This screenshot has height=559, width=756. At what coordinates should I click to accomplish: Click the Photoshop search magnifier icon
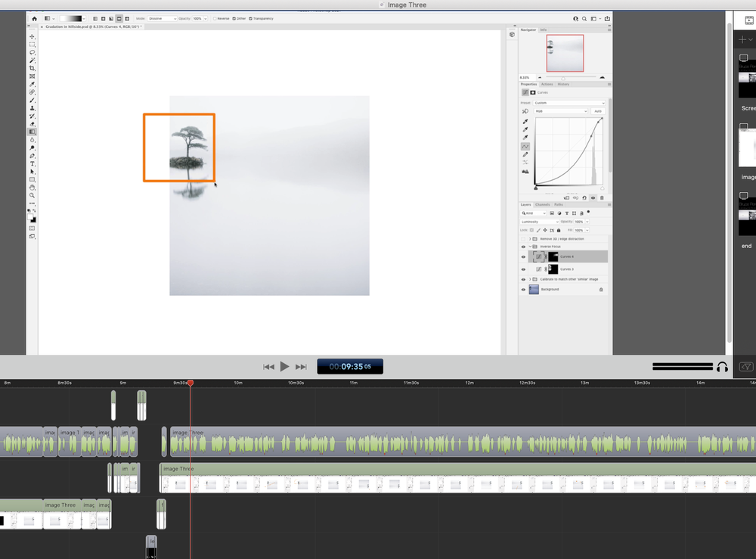584,19
